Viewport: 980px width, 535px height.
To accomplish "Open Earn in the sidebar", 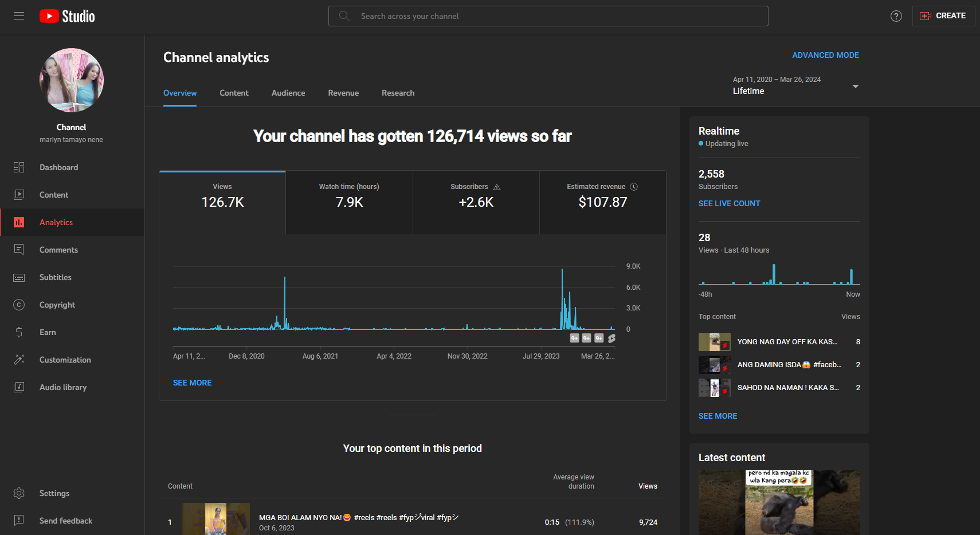I will pos(72,332).
